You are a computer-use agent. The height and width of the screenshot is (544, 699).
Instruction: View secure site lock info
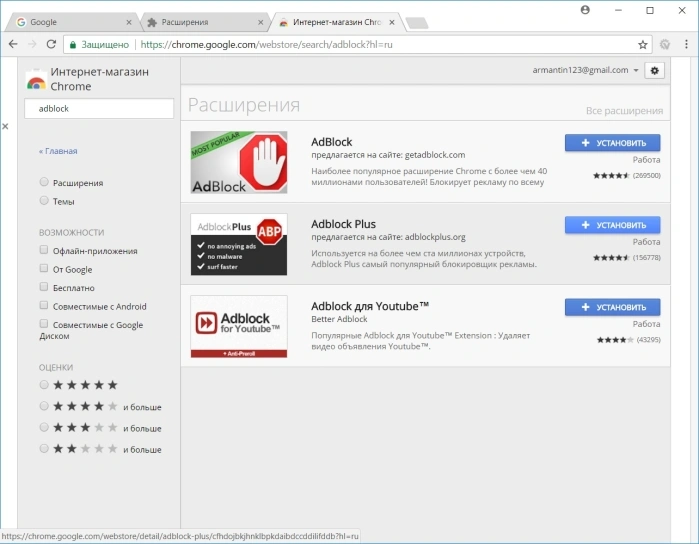72,45
